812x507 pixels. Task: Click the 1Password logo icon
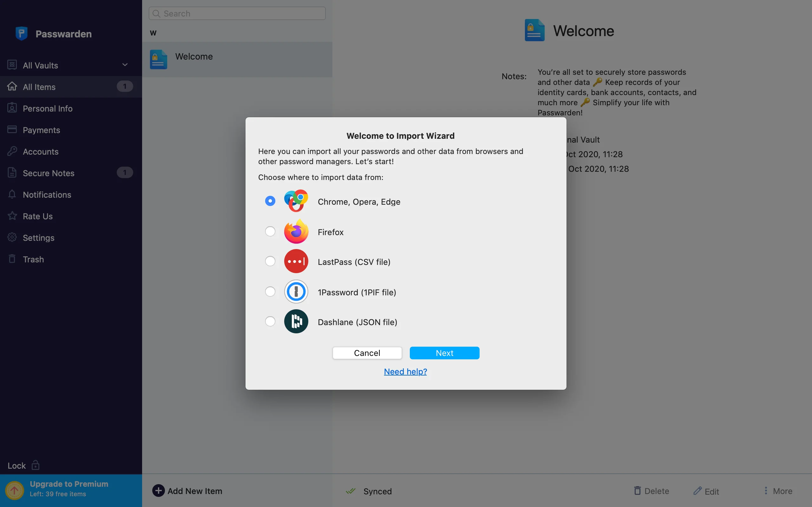[x=296, y=292]
